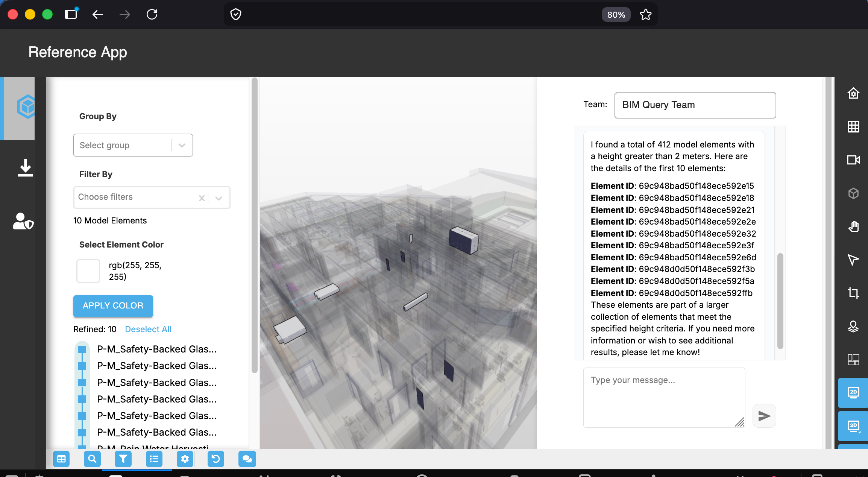Click the camera video icon
This screenshot has height=477, width=868.
(853, 160)
